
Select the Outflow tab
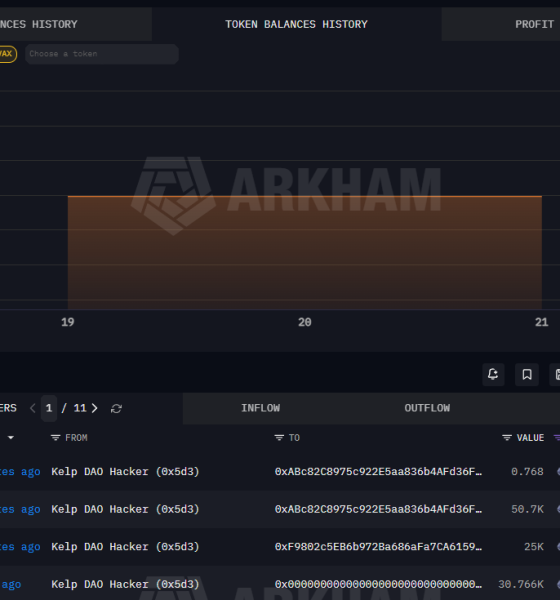tap(427, 408)
